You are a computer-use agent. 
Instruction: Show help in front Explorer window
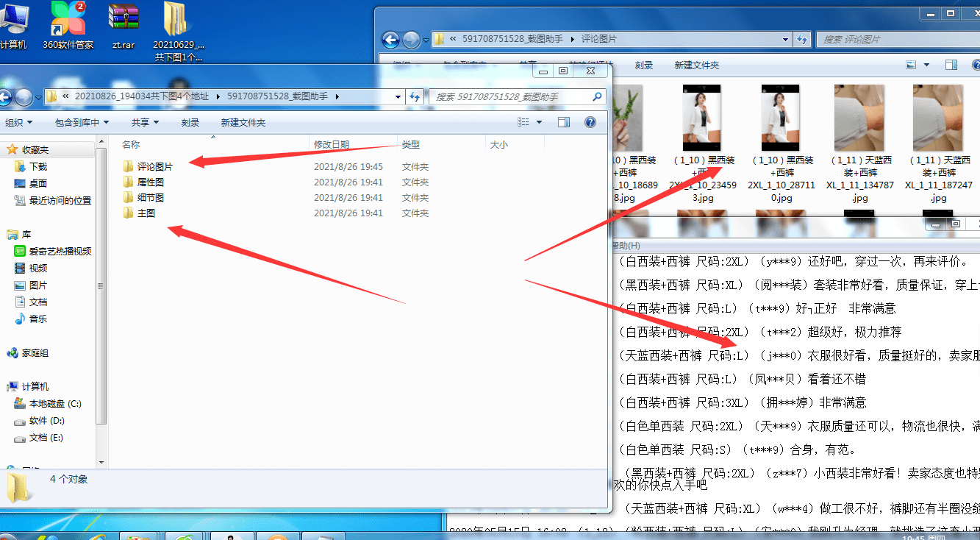tap(590, 122)
